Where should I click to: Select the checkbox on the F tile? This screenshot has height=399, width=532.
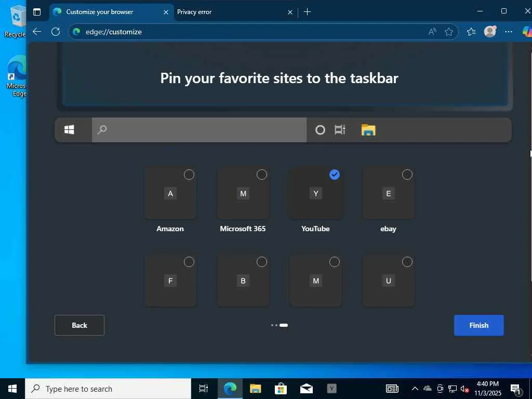point(189,262)
